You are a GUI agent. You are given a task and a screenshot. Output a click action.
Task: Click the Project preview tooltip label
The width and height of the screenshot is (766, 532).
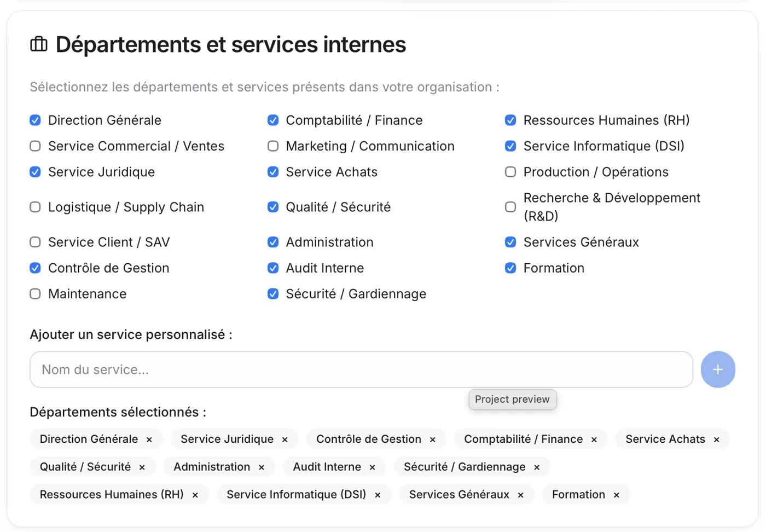(513, 399)
